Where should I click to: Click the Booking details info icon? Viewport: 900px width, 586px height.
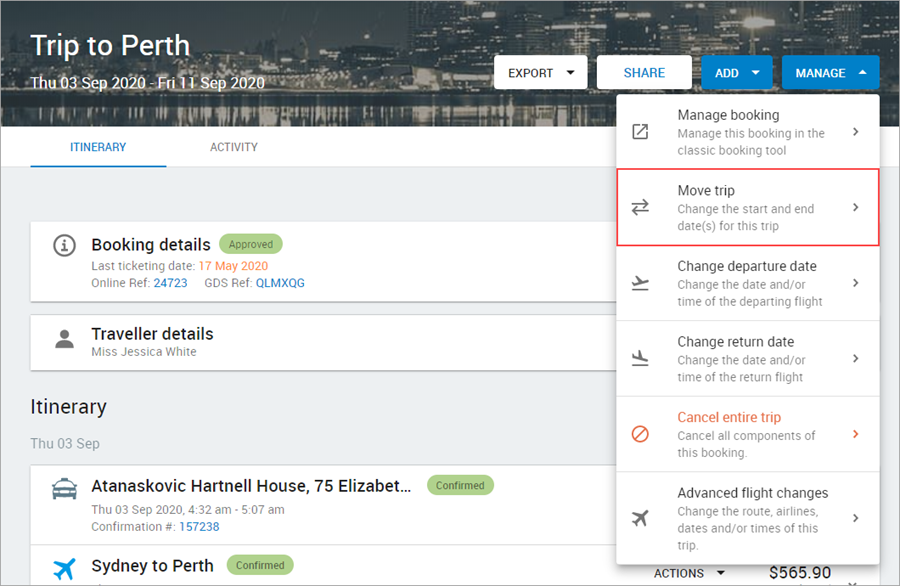[x=65, y=244]
